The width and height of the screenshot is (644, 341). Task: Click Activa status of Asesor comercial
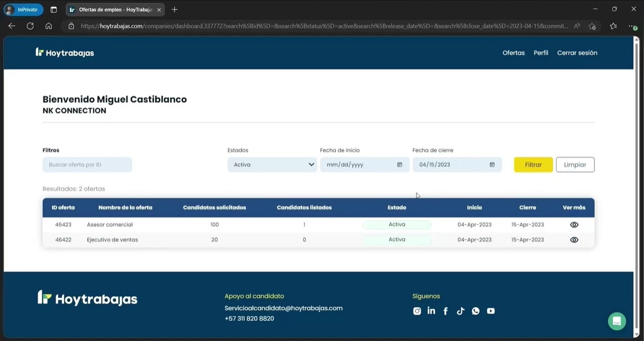click(x=397, y=225)
